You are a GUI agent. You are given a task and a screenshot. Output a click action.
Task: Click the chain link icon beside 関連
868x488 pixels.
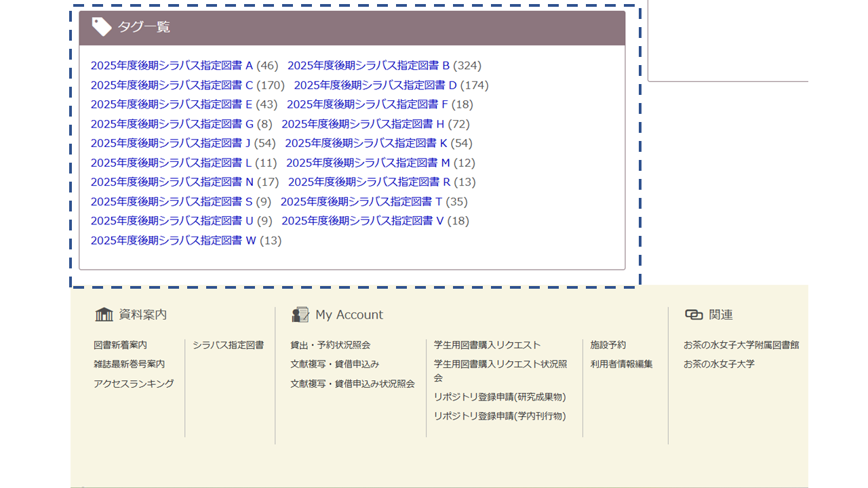pyautogui.click(x=694, y=314)
